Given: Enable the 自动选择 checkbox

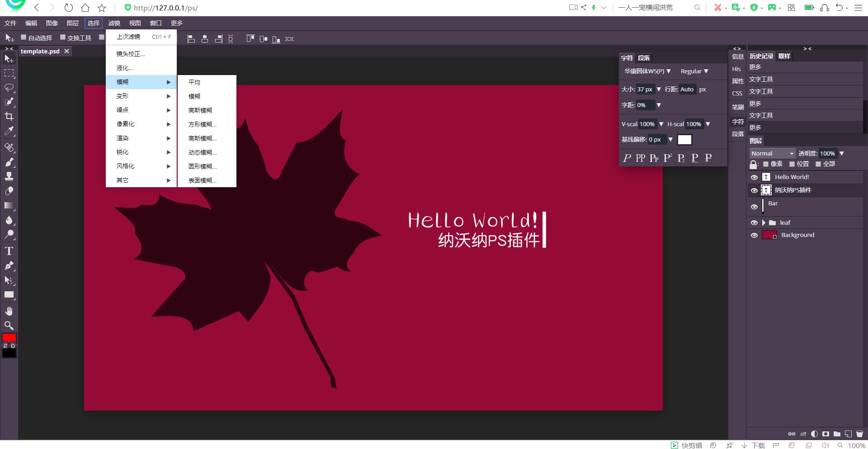Looking at the screenshot, I should pos(24,38).
